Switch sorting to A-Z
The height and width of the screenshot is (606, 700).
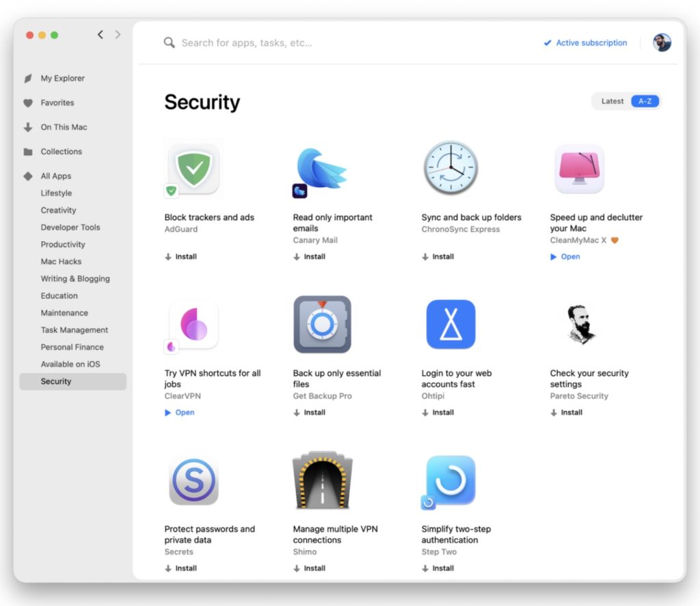click(645, 101)
